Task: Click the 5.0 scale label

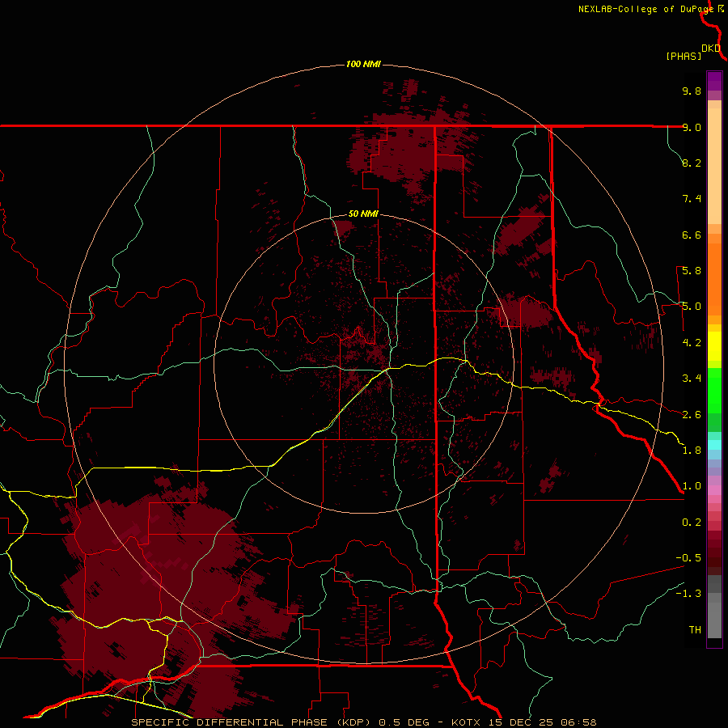Action: coord(692,307)
